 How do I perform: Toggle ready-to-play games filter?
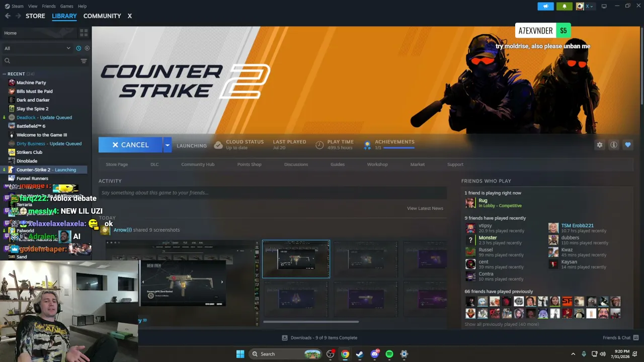tap(87, 48)
